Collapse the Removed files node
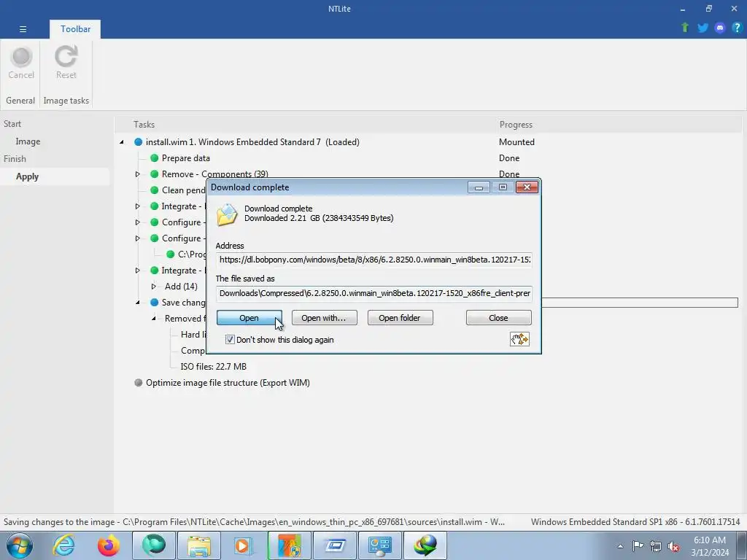 [x=153, y=318]
